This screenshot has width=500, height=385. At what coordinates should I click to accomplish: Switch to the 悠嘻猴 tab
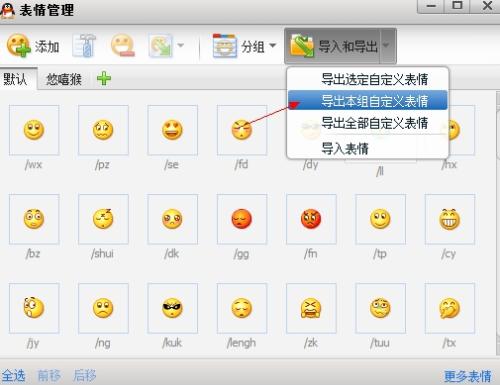(64, 79)
